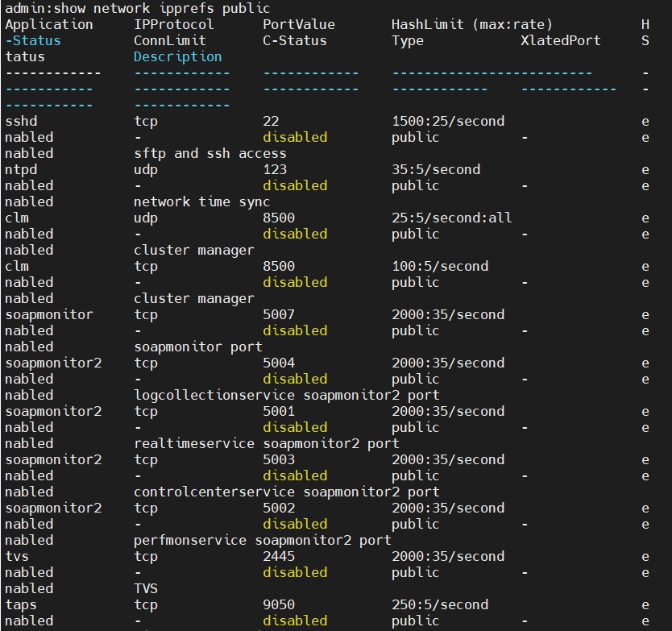Click 'logcollectionservice soapmonitor2 port' description
Viewport: 672px width, 631px height.
pos(286,395)
